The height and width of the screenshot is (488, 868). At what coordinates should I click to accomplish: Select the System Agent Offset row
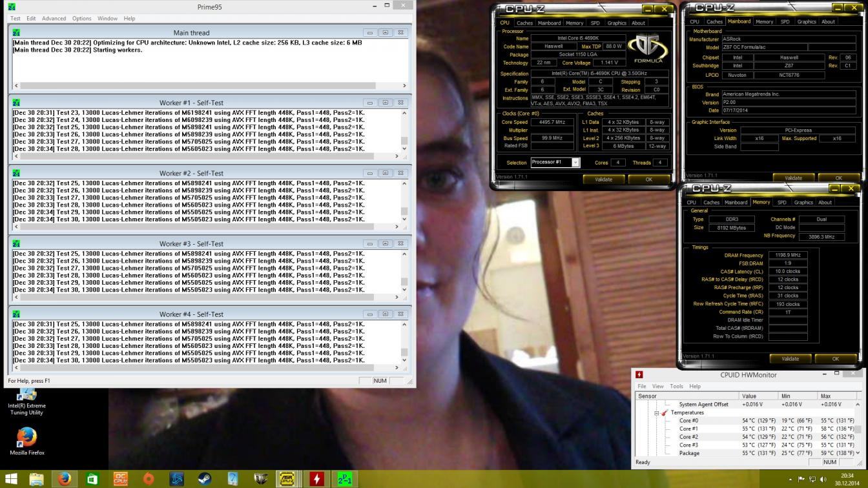coord(745,404)
